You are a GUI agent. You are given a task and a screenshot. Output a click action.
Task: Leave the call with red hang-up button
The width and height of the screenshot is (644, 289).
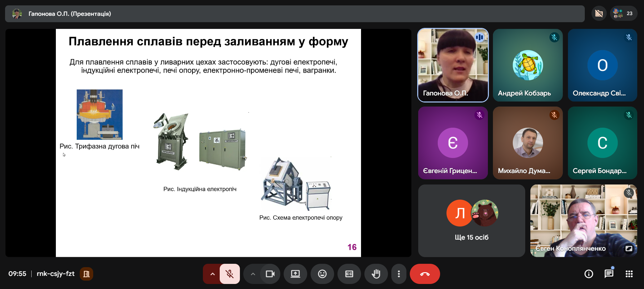(425, 274)
